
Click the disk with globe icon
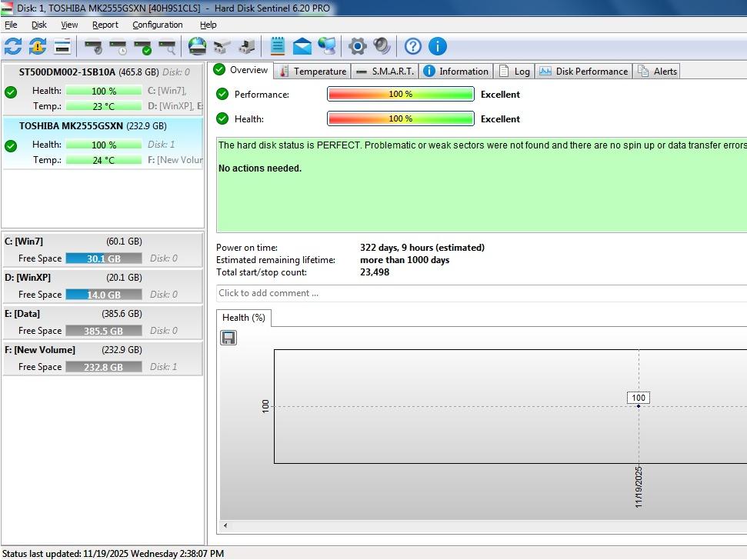point(198,46)
